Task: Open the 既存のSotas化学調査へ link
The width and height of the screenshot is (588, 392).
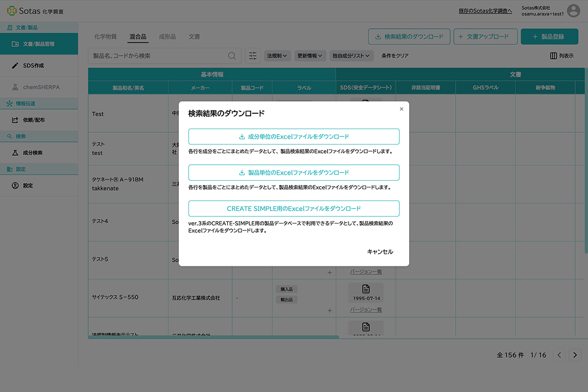Action: (x=484, y=10)
